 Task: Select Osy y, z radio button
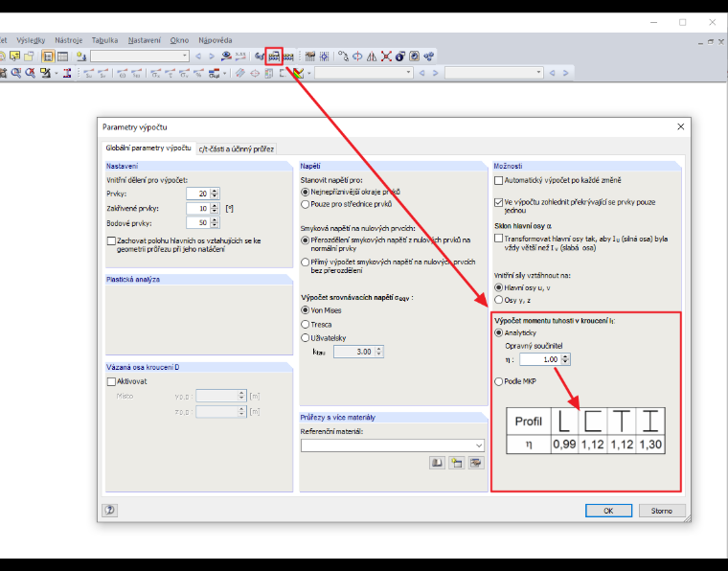point(499,301)
